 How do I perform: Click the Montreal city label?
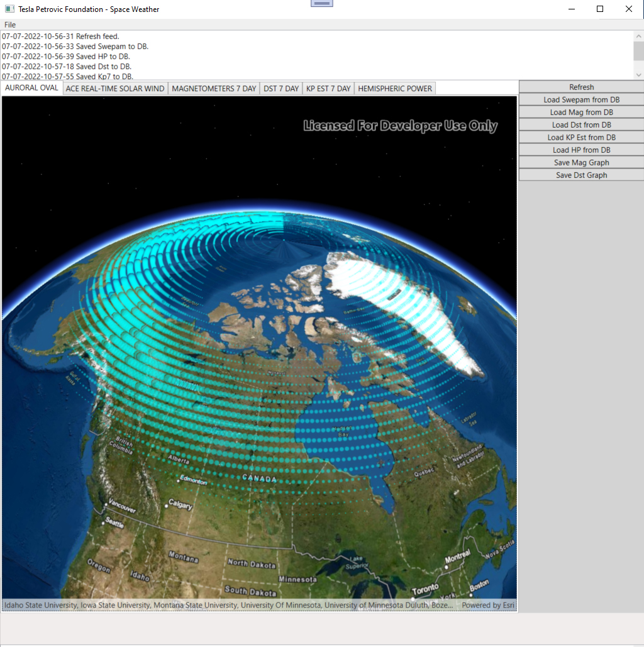click(x=457, y=557)
